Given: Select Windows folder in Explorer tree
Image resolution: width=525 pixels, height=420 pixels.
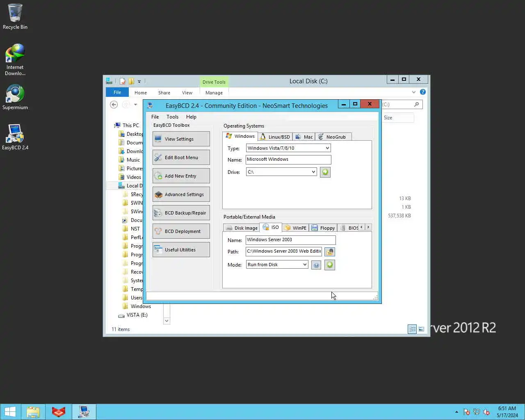Looking at the screenshot, I should coord(141,306).
